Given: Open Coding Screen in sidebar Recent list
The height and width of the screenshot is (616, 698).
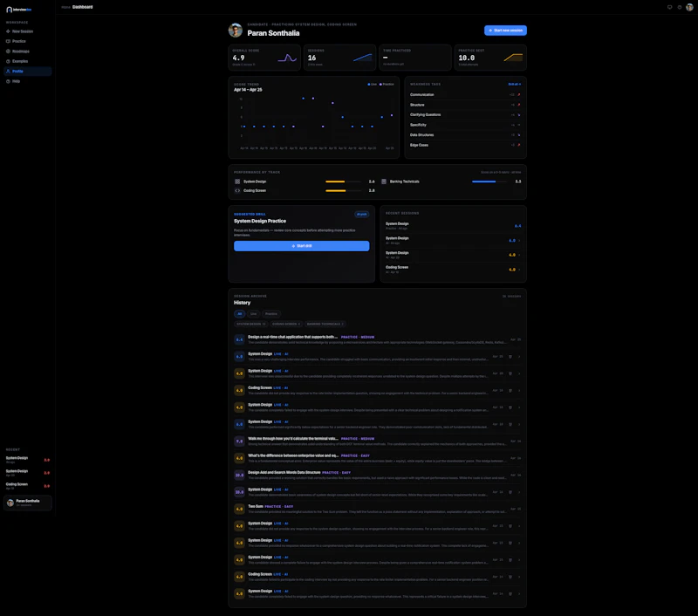Looking at the screenshot, I should pyautogui.click(x=28, y=486).
